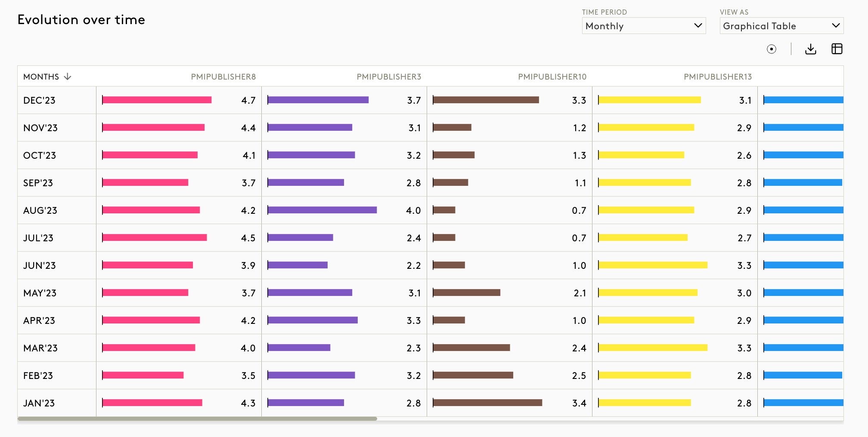Viewport: 868px width, 437px height.
Task: Select the PMIPUBLISHER10 column header
Action: [552, 77]
